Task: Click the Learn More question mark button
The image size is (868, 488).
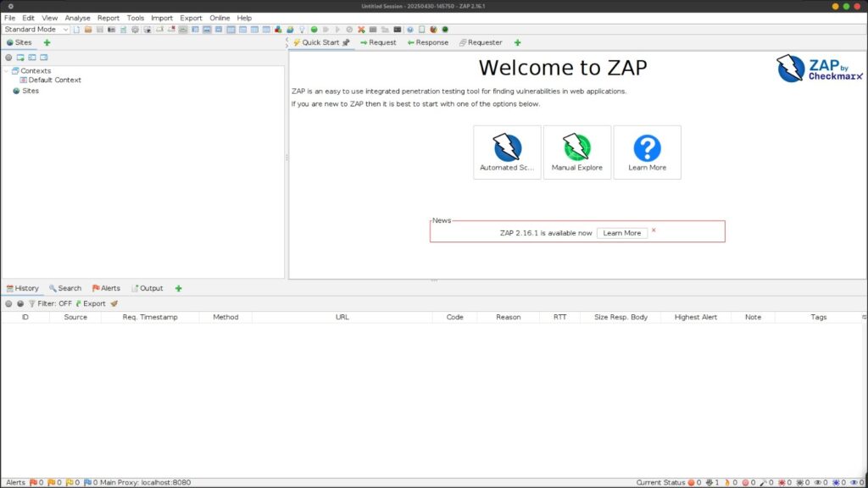Action: 647,152
